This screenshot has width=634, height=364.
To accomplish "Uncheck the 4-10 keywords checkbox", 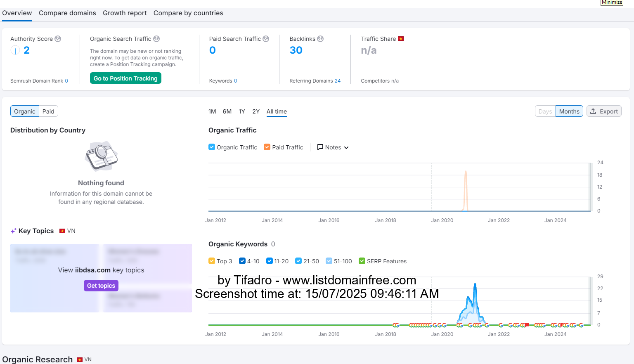I will 242,261.
